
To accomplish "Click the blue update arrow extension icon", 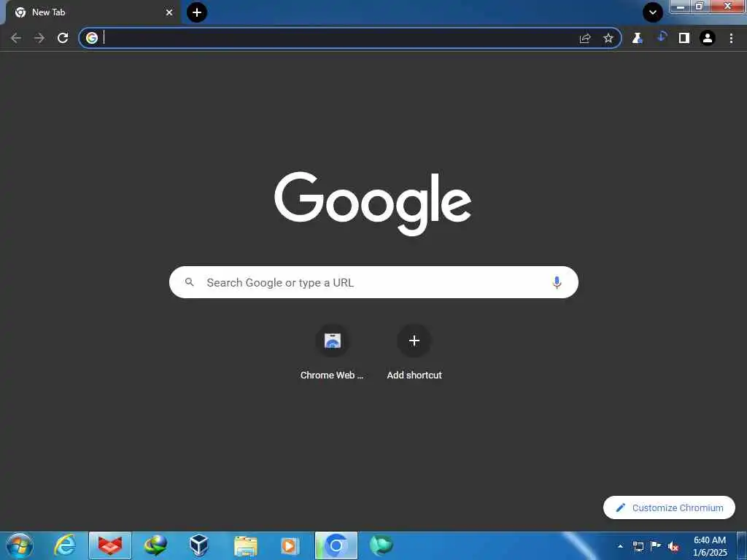I will click(x=661, y=36).
